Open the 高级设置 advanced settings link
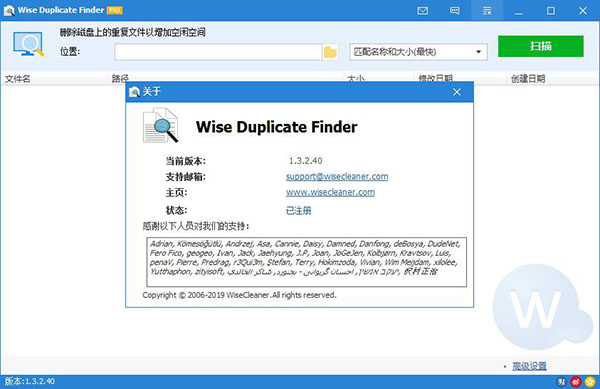Image resolution: width=600 pixels, height=389 pixels. click(x=529, y=366)
